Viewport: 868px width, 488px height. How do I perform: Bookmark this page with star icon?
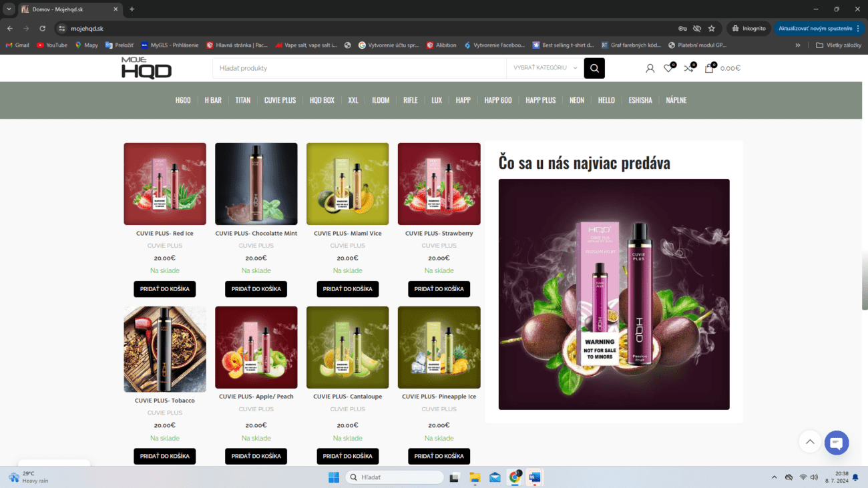(712, 29)
